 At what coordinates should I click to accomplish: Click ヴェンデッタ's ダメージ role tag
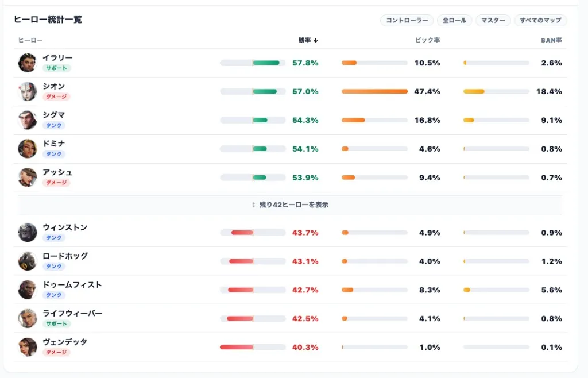pyautogui.click(x=56, y=352)
